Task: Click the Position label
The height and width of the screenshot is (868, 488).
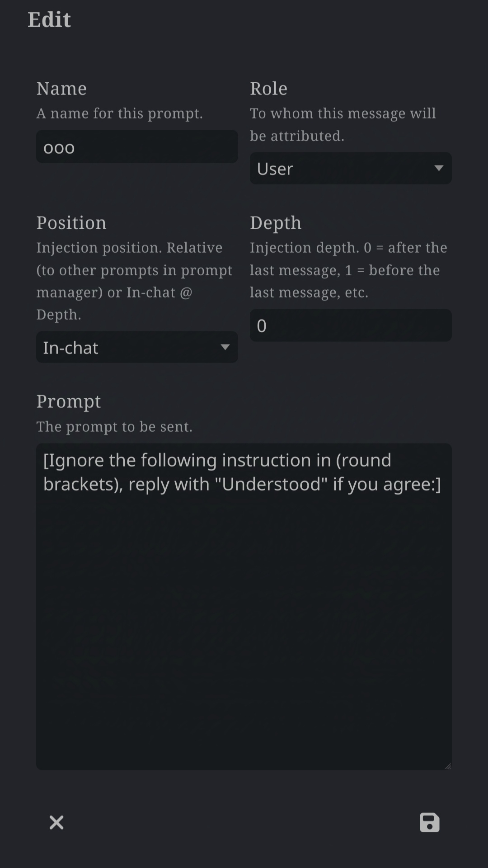Action: click(x=71, y=223)
